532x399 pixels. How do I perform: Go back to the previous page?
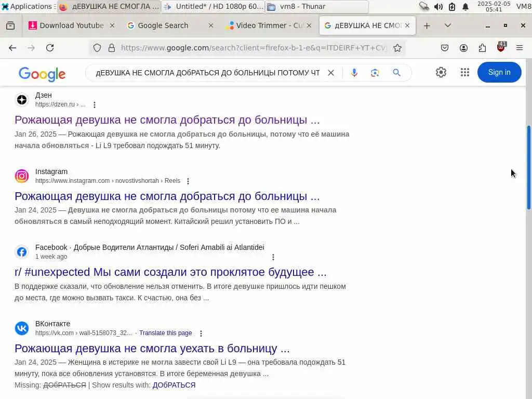tap(12, 48)
